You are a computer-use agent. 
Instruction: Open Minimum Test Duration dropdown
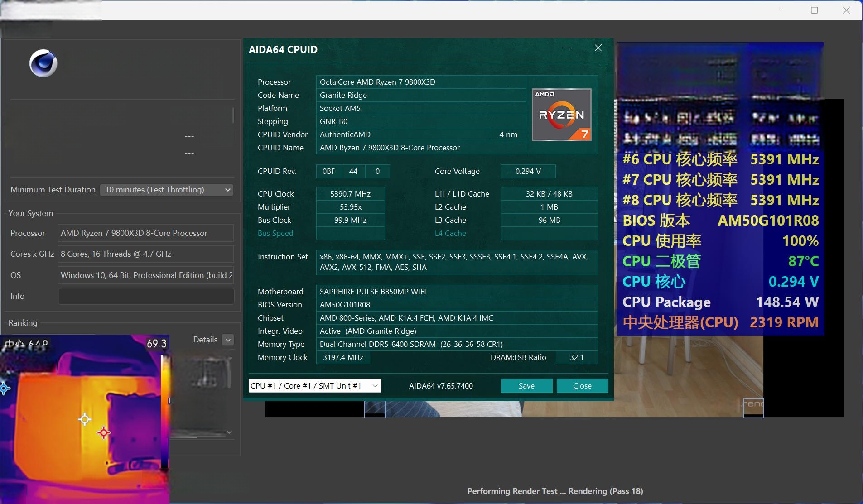167,190
